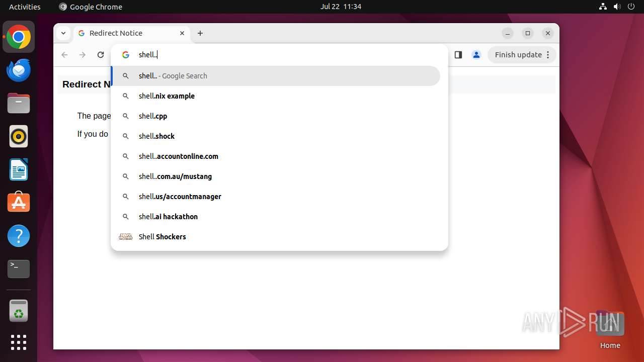Viewport: 644px width, 362px height.
Task: Choose the 'shell.nix example' suggestion
Action: (276, 96)
